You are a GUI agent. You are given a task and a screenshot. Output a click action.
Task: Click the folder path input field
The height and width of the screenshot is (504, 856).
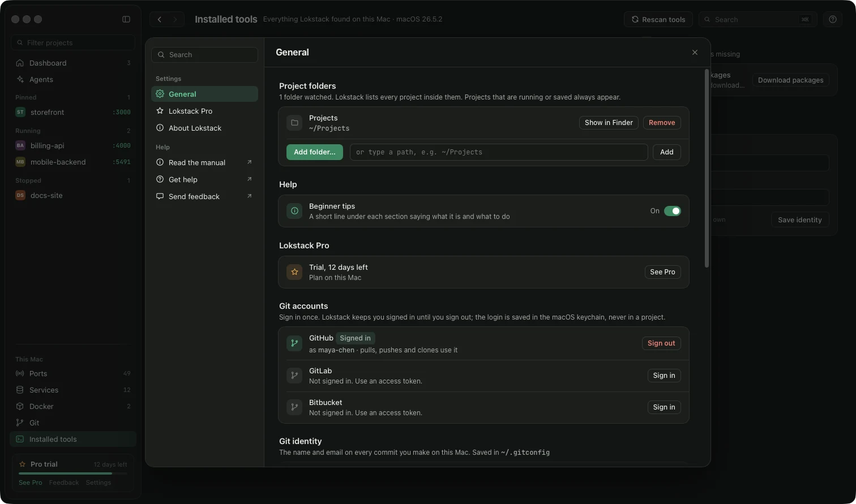pos(499,152)
